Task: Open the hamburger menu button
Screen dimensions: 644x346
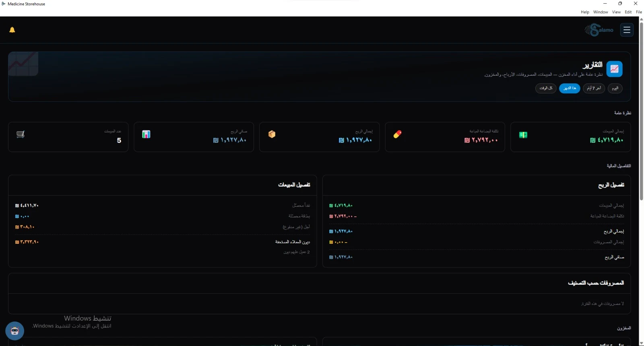Action: click(627, 30)
